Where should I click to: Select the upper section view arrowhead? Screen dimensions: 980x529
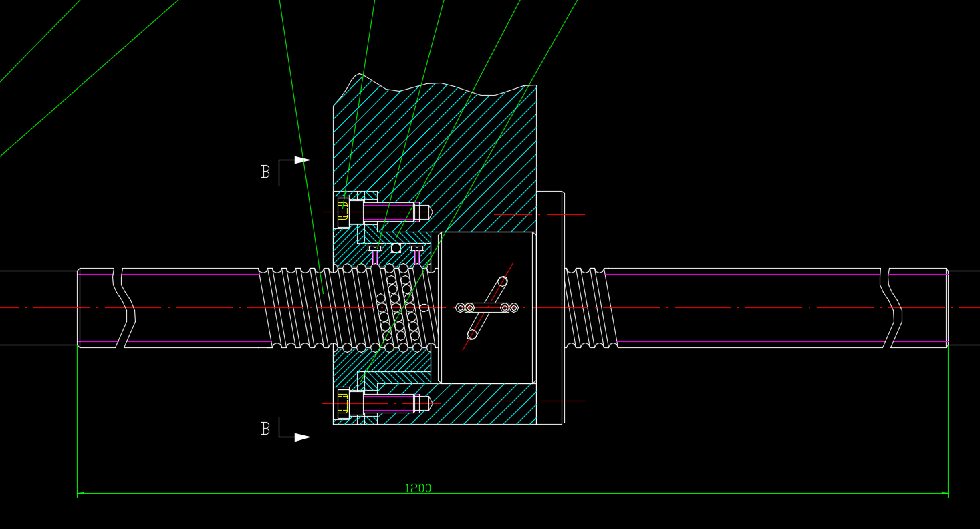tap(301, 160)
